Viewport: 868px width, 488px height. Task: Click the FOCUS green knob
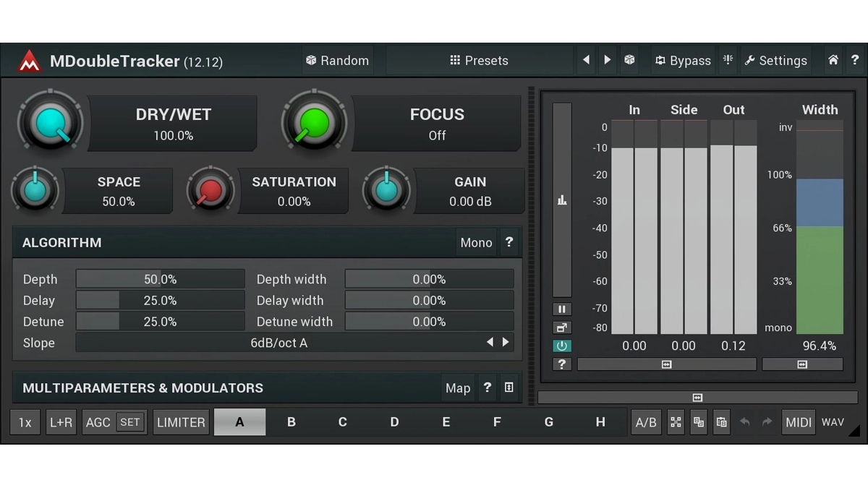315,123
